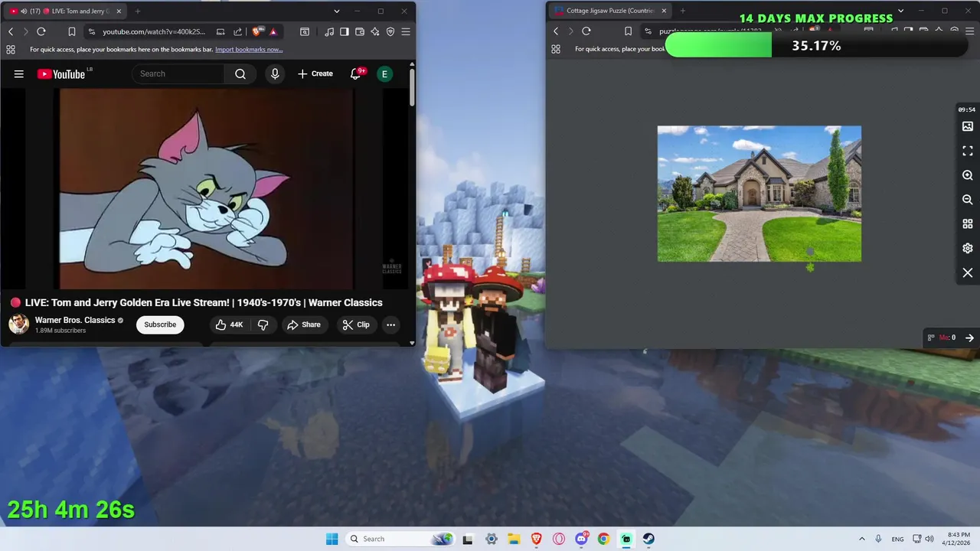Focus the YouTube search field
The height and width of the screenshot is (551, 980).
(x=178, y=73)
